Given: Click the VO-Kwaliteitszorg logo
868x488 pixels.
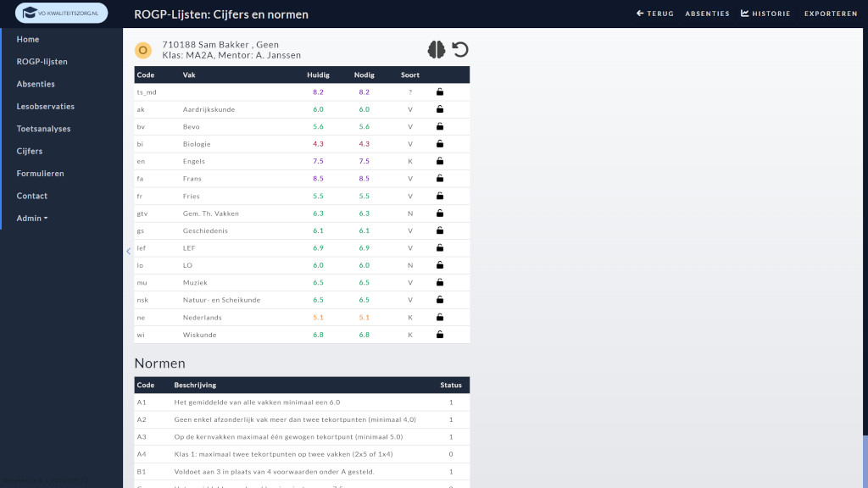Looking at the screenshot, I should (x=62, y=14).
